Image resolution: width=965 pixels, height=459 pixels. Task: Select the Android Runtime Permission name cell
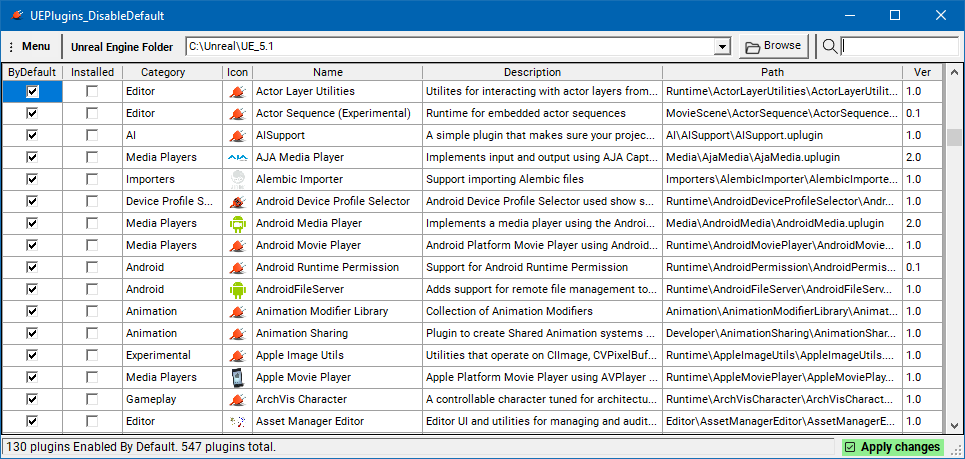(338, 268)
